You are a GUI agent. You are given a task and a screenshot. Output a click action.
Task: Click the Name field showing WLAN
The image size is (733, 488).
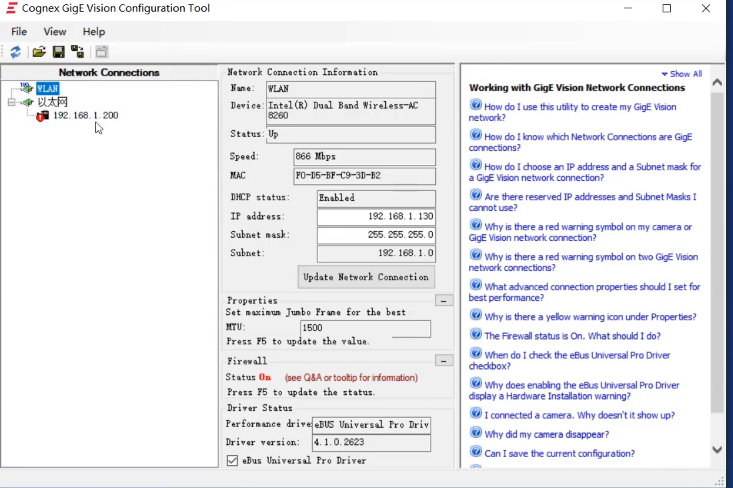[351, 89]
